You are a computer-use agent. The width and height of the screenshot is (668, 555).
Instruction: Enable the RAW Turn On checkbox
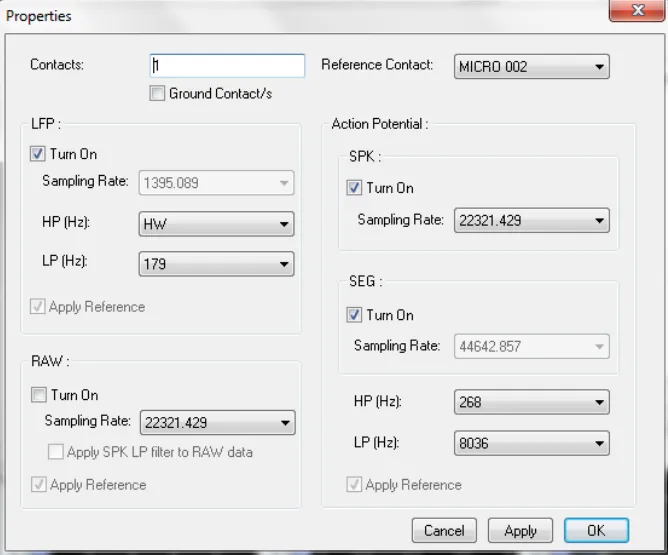[39, 395]
